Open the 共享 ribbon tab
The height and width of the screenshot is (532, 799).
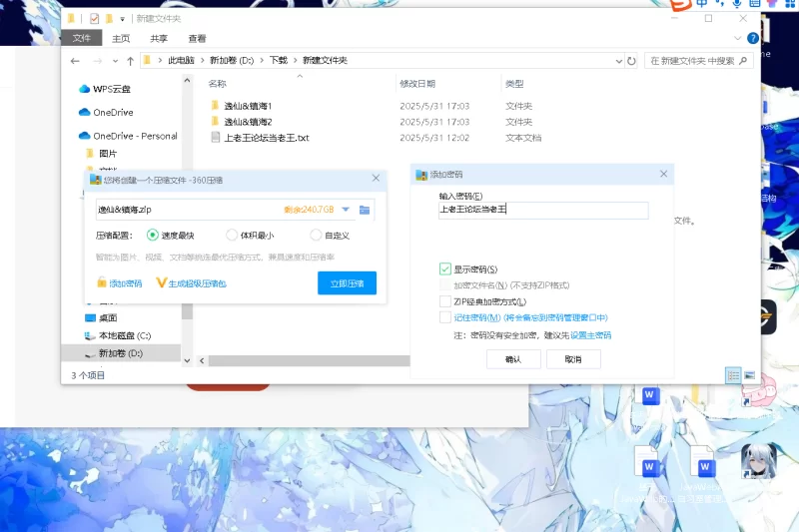click(158, 38)
